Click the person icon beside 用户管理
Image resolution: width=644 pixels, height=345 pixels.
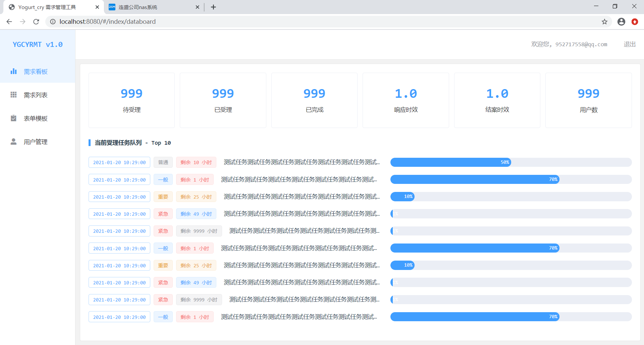click(13, 142)
